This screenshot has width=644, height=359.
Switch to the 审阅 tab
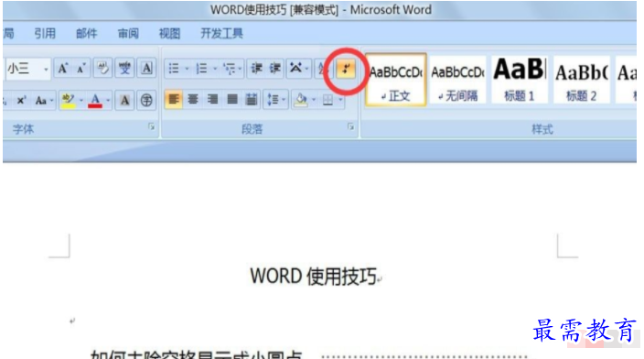pyautogui.click(x=128, y=33)
